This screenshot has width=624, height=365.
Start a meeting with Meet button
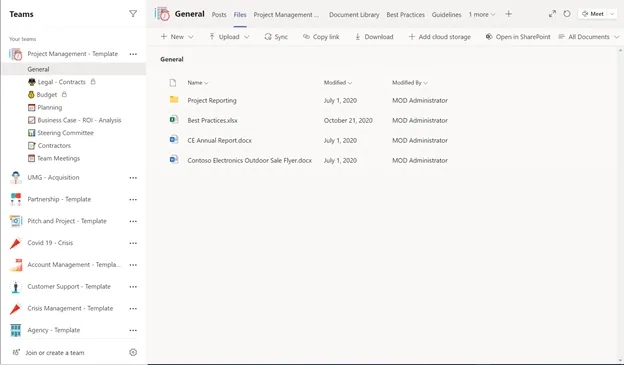point(593,14)
